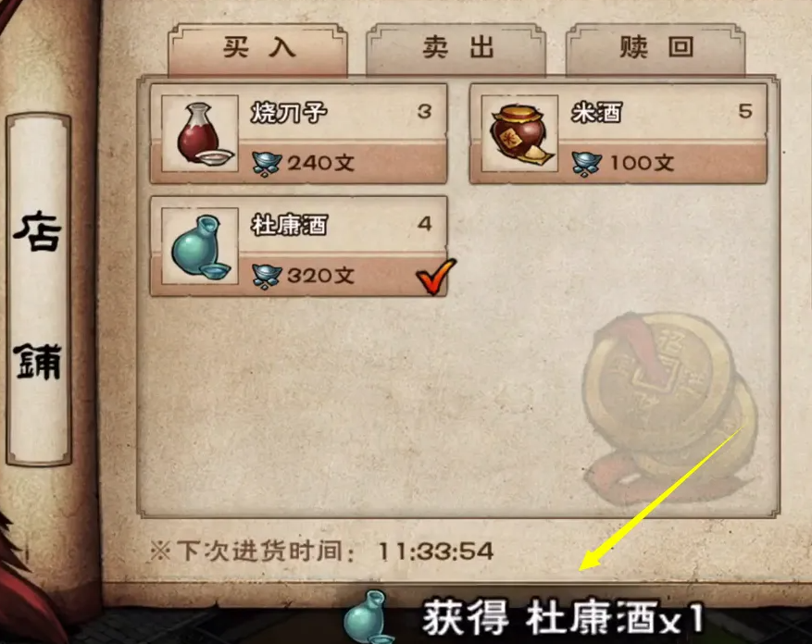Click the silver ingot beside 320文
Screen dimensions: 812x644
pyautogui.click(x=266, y=276)
